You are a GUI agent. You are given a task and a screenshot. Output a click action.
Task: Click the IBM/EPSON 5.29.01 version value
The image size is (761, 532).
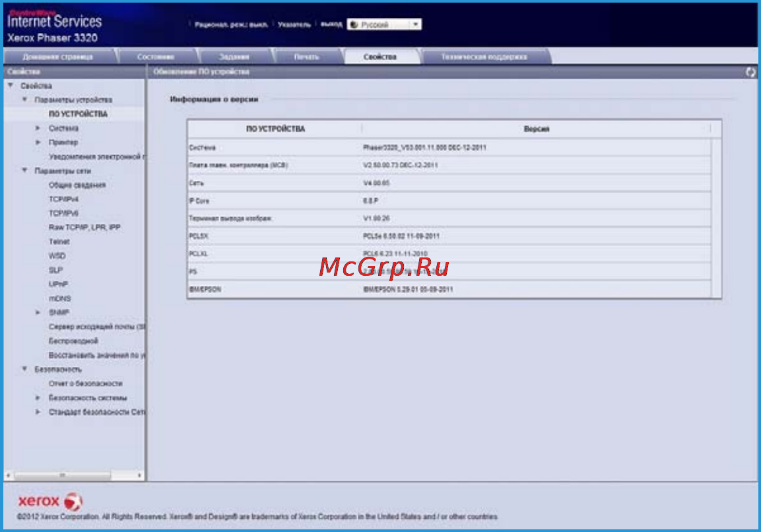(x=408, y=289)
